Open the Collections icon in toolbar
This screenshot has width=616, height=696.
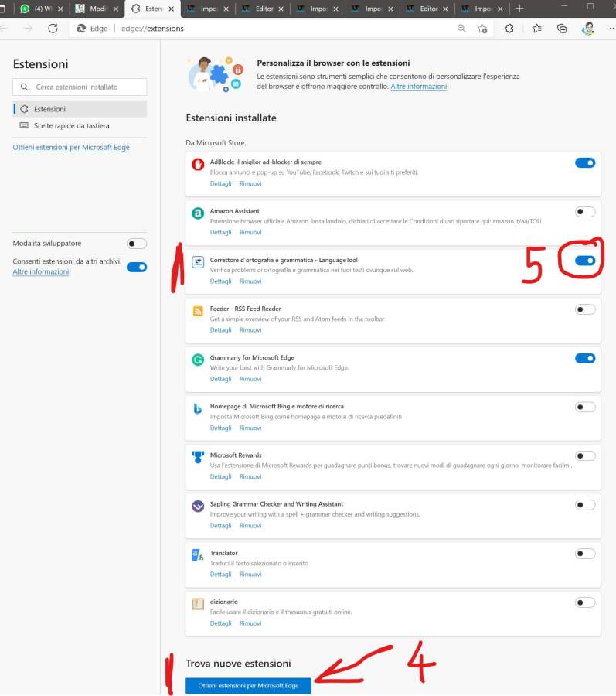562,29
